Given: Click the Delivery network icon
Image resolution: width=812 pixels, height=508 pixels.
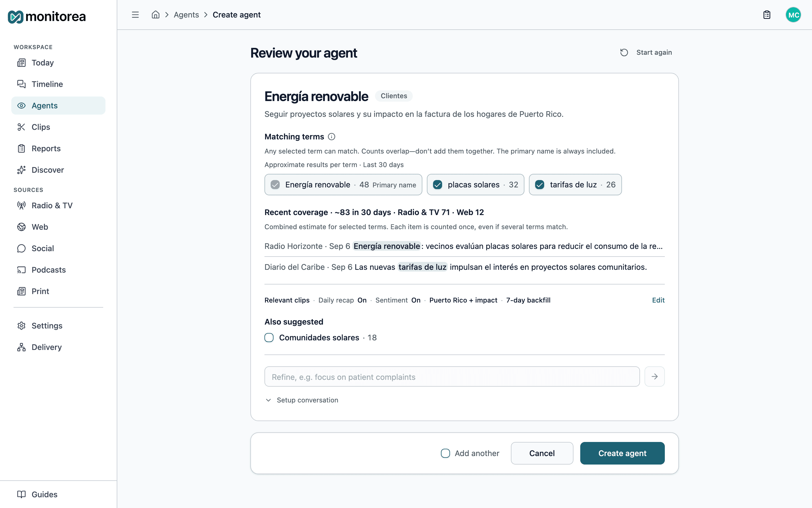Looking at the screenshot, I should 21,347.
